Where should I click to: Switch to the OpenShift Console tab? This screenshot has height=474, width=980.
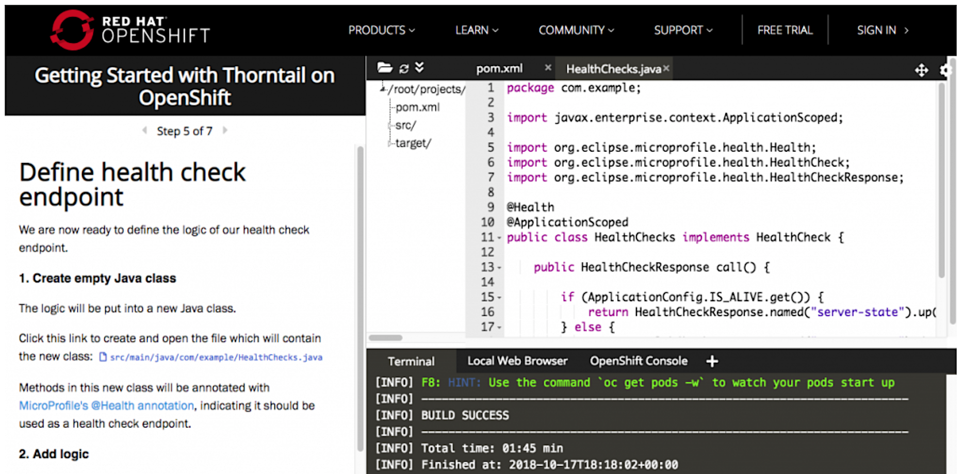(639, 361)
